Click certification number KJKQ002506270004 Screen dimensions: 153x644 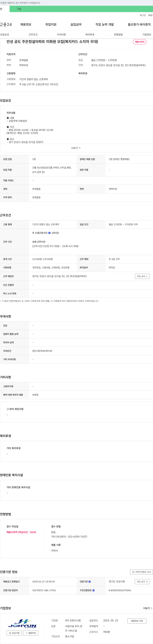[x=120, y=591]
